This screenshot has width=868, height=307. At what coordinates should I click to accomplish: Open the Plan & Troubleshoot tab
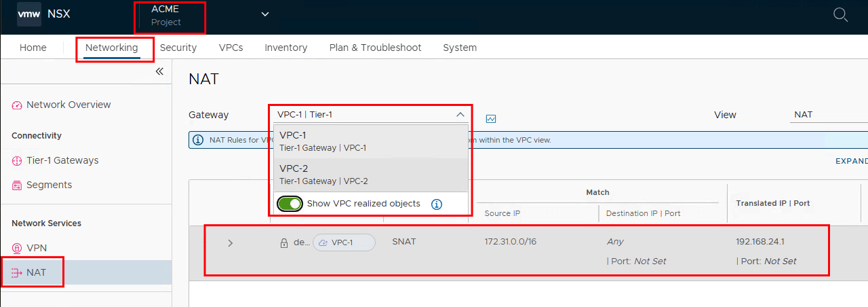point(375,48)
